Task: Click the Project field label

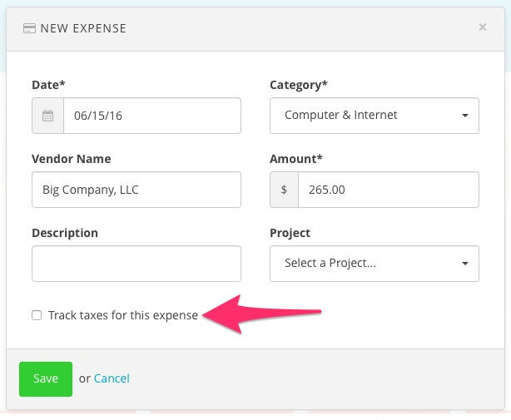Action: pyautogui.click(x=290, y=233)
